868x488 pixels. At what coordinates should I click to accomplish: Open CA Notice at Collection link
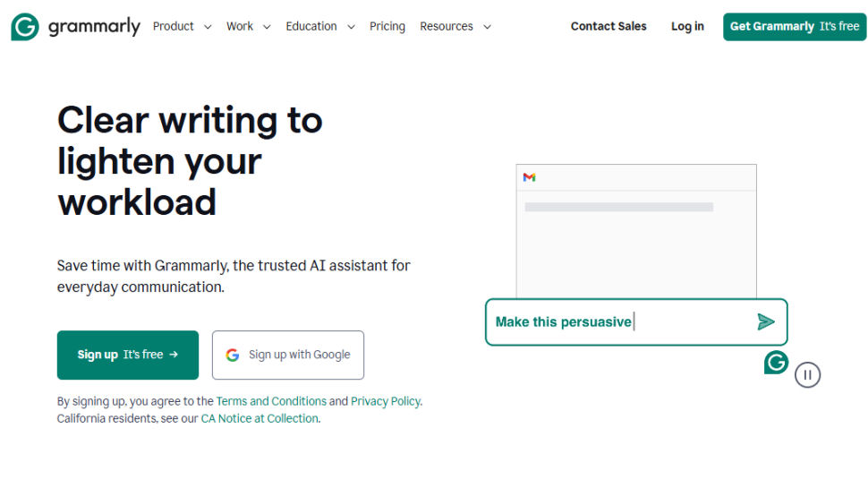tap(260, 418)
